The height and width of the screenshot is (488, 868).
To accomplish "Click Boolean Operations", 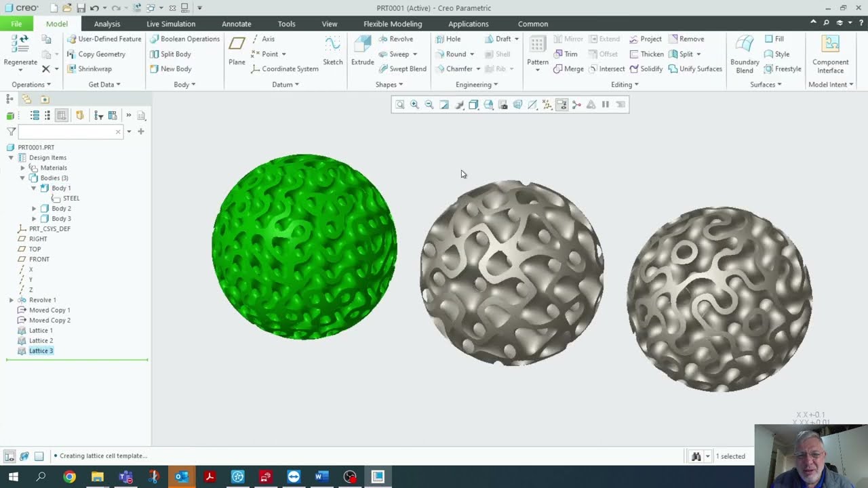I will click(x=184, y=39).
